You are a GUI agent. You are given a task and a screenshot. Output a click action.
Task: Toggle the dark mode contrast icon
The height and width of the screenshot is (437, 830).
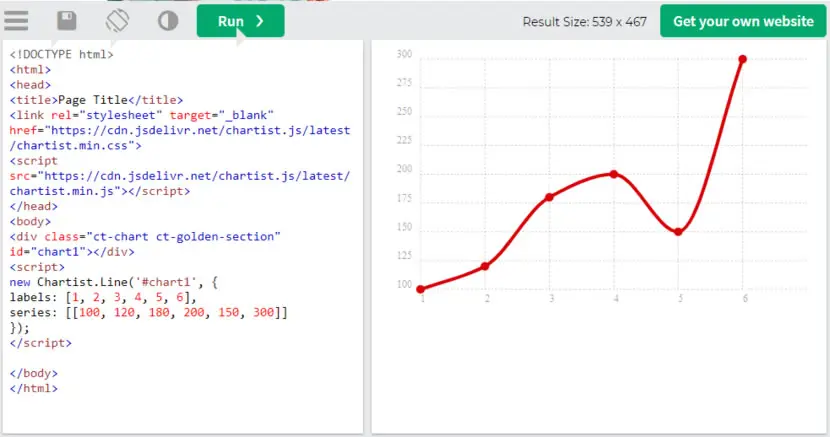point(168,21)
